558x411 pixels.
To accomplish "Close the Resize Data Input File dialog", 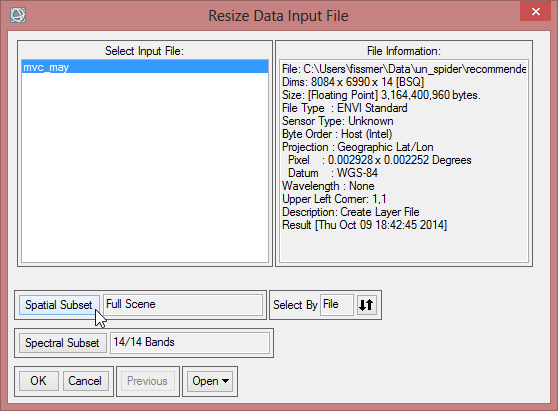I will coord(535,11).
